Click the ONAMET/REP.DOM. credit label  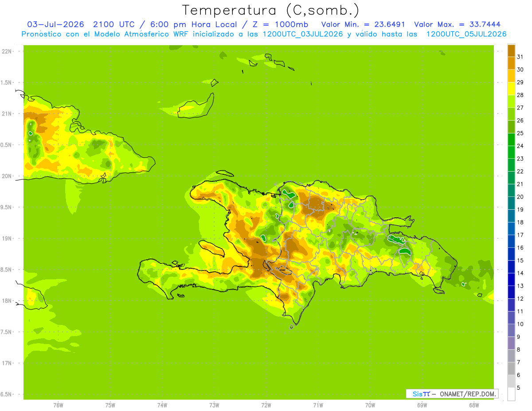coord(468,394)
